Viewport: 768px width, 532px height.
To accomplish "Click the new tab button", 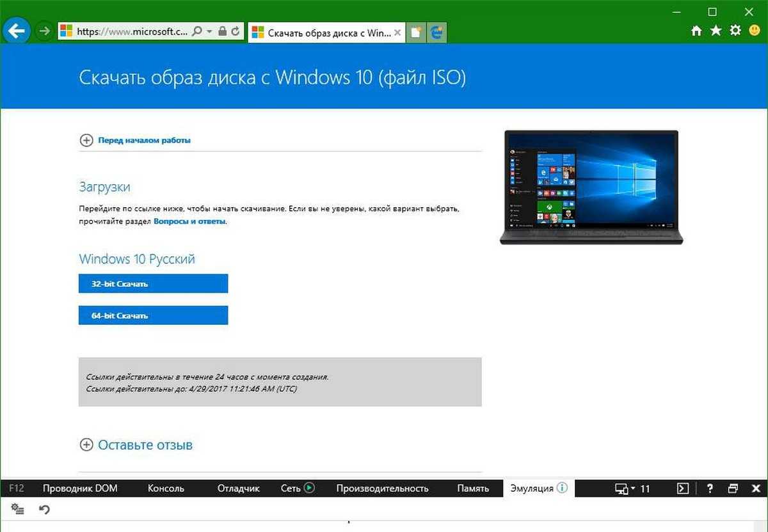I will coord(416,33).
